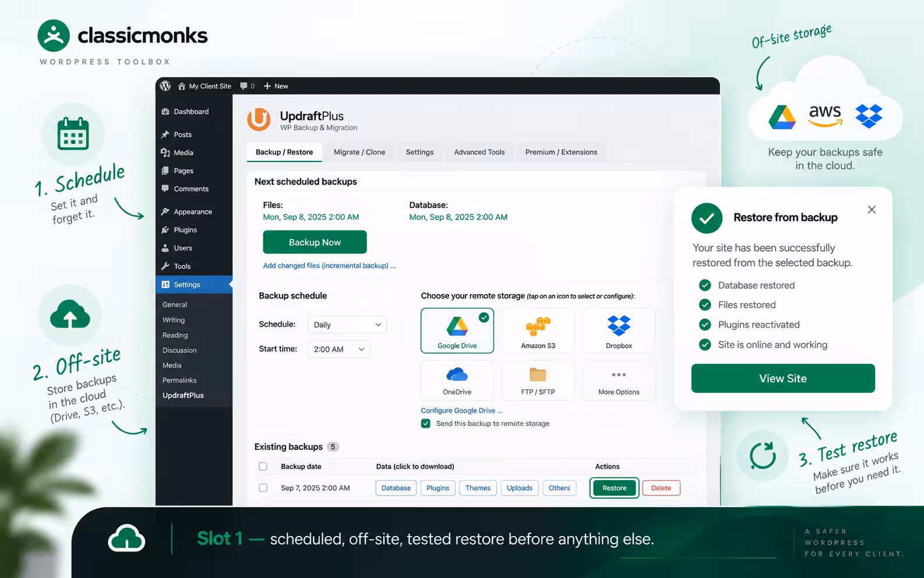Click the Media sidebar icon
This screenshot has height=578, width=924.
click(x=165, y=153)
